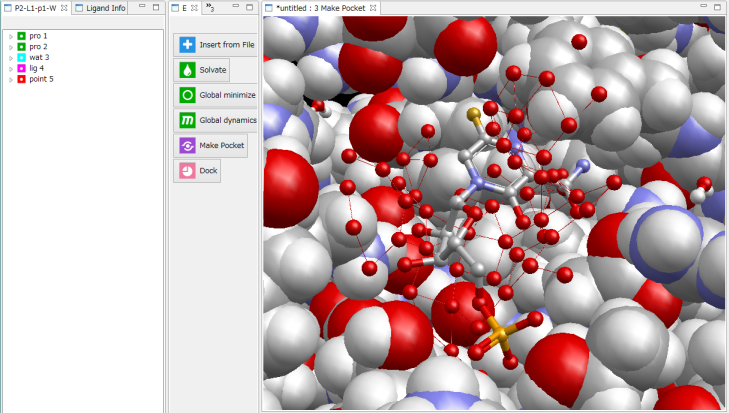This screenshot has height=413, width=729.
Task: Click the yellow sulfur atom of the ligand
Action: click(x=473, y=113)
